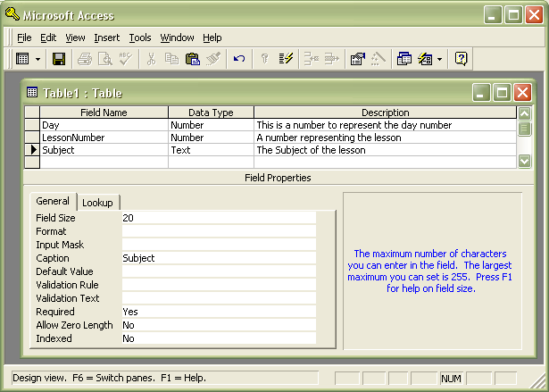Click the Caption field showing Subject

tap(219, 258)
